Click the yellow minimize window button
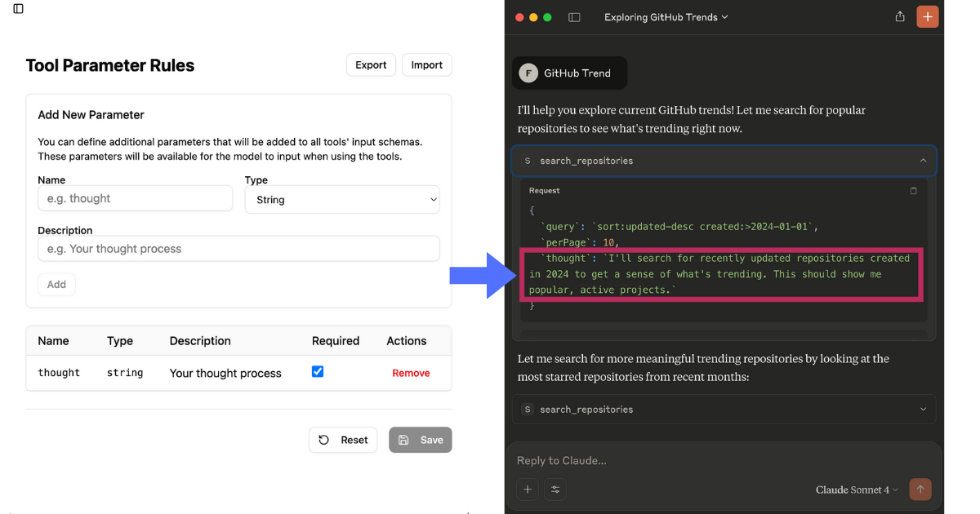The width and height of the screenshot is (980, 514). pyautogui.click(x=533, y=17)
